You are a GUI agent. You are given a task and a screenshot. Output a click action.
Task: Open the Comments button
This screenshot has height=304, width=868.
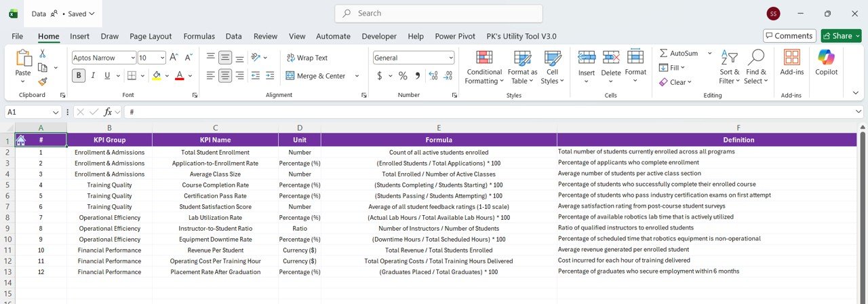tap(789, 36)
